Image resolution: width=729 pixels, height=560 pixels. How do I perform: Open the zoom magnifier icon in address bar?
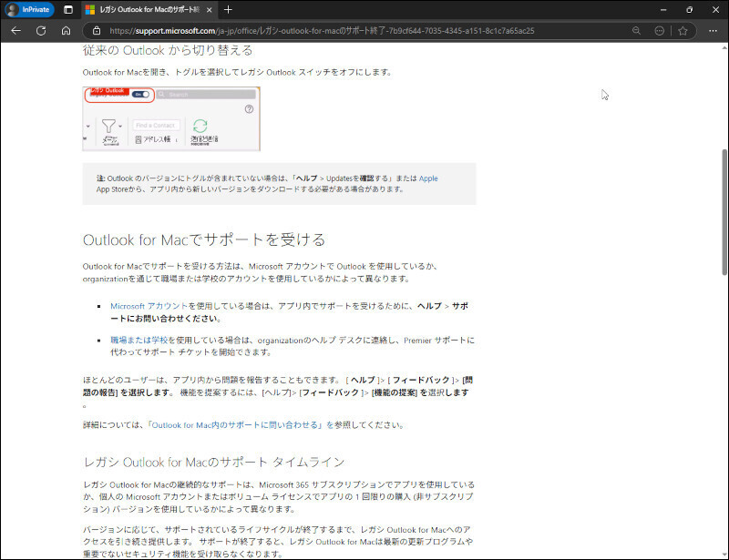(636, 31)
